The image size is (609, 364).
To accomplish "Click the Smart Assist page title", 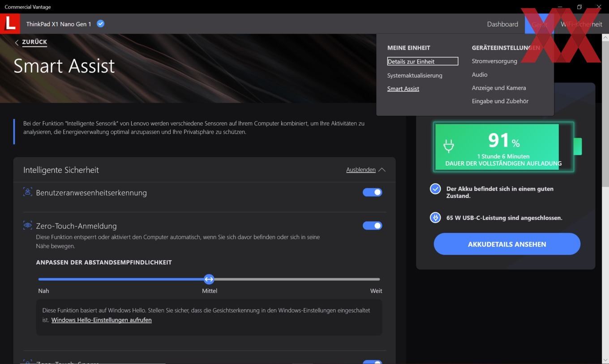I will point(64,66).
